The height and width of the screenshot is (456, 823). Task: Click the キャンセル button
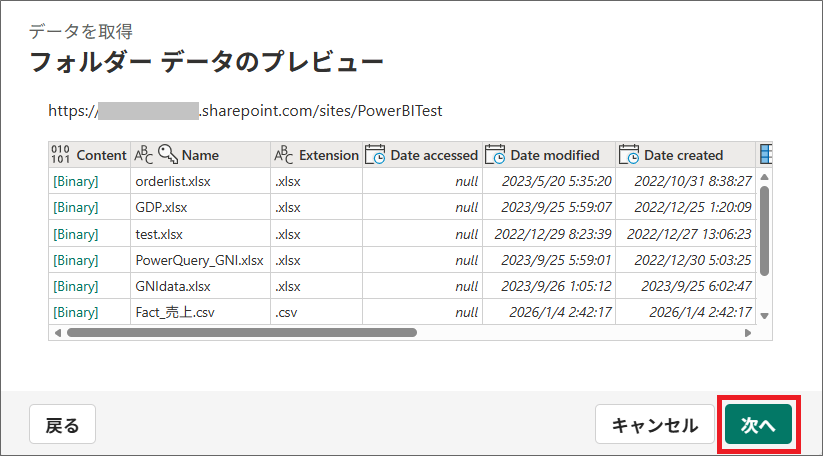[654, 425]
